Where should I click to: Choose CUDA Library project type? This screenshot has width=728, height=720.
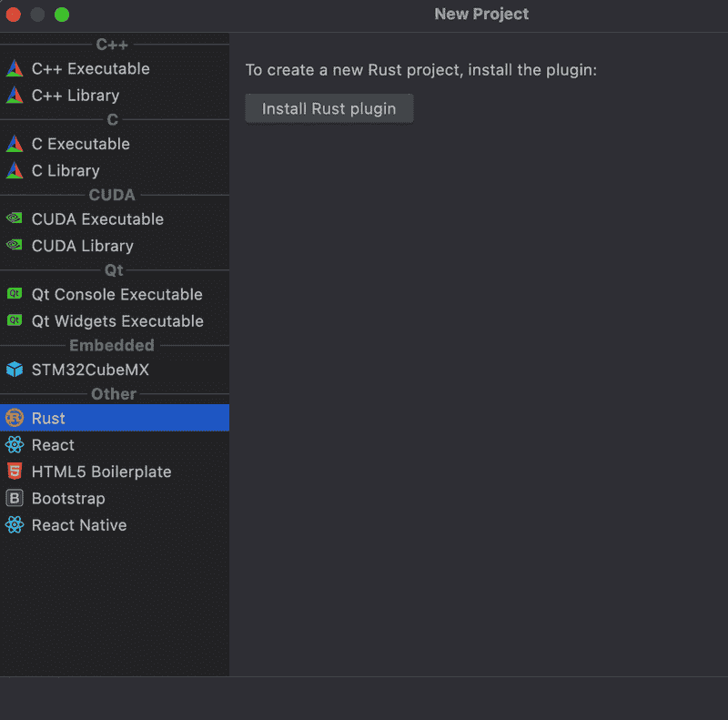pyautogui.click(x=115, y=246)
